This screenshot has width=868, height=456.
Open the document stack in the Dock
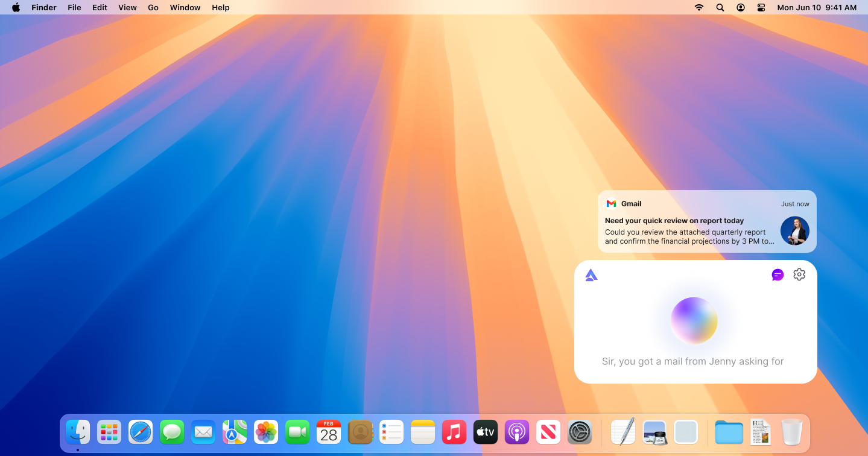point(761,432)
